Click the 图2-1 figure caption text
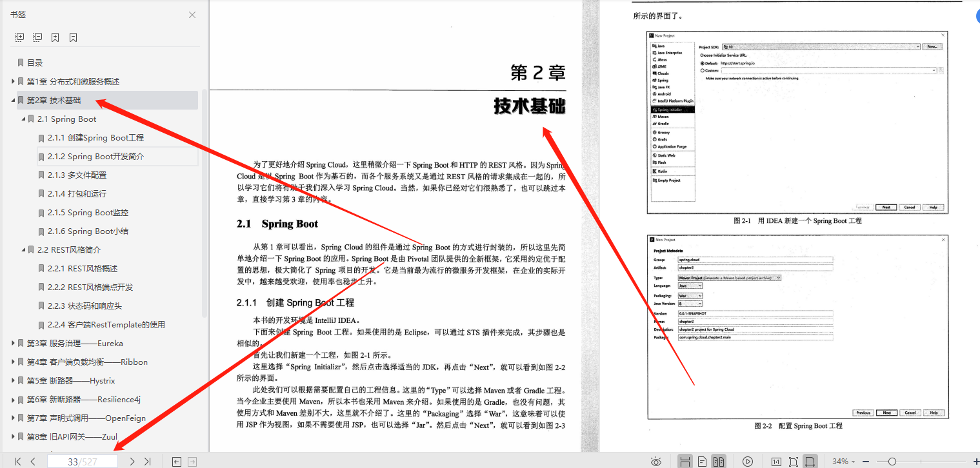 [x=797, y=220]
